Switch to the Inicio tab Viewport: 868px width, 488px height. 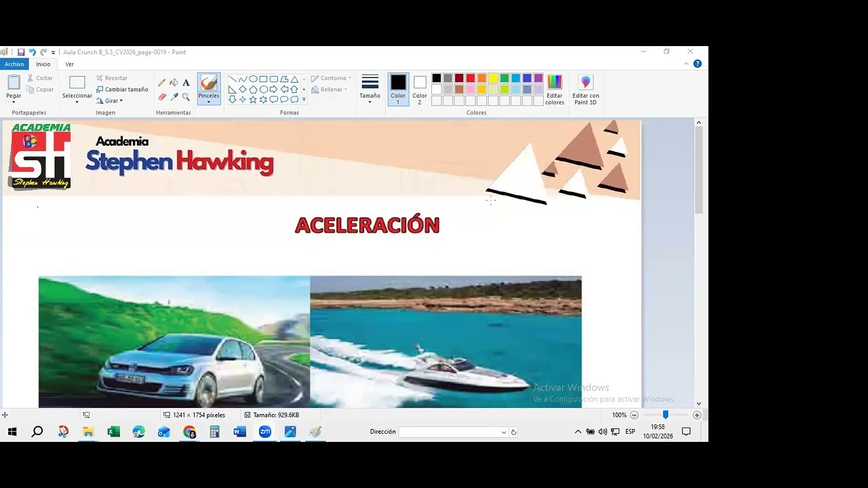tap(43, 64)
